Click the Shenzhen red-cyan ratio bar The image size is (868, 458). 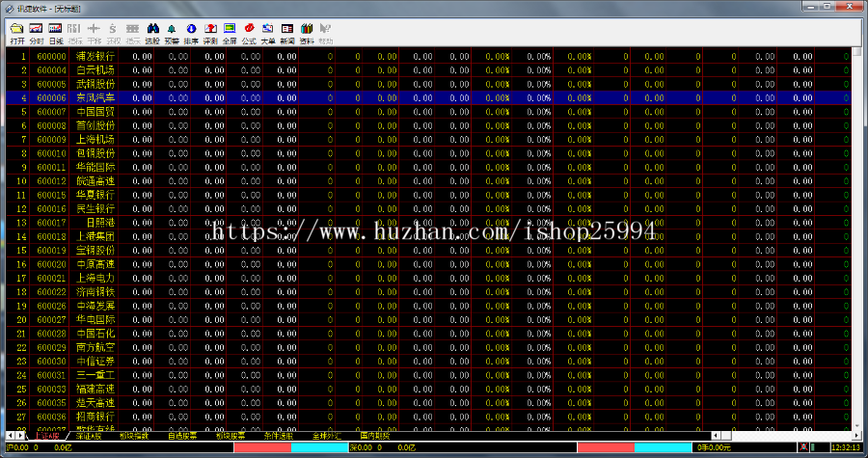(x=635, y=447)
